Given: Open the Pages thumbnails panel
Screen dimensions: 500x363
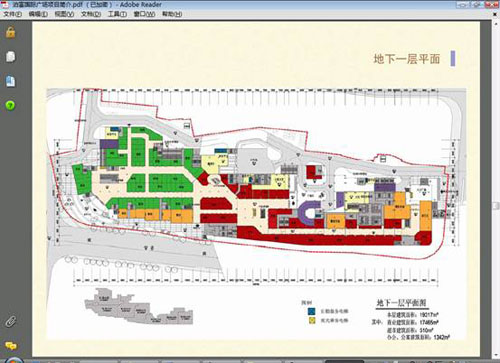Looking at the screenshot, I should 10,57.
